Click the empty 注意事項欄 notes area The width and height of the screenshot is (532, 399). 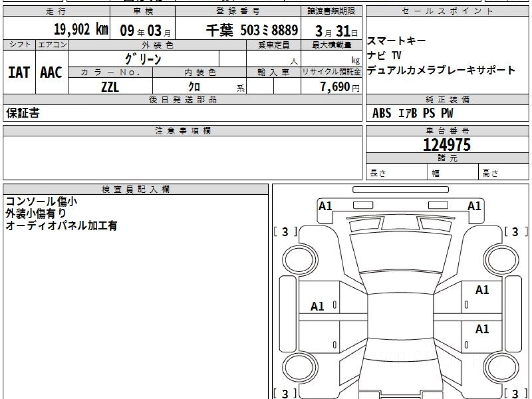pos(182,157)
